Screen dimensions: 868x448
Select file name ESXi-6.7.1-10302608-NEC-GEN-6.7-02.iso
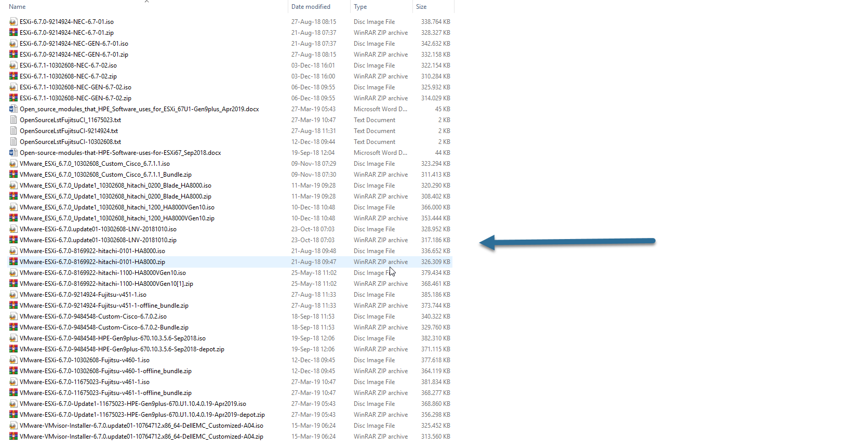[75, 87]
